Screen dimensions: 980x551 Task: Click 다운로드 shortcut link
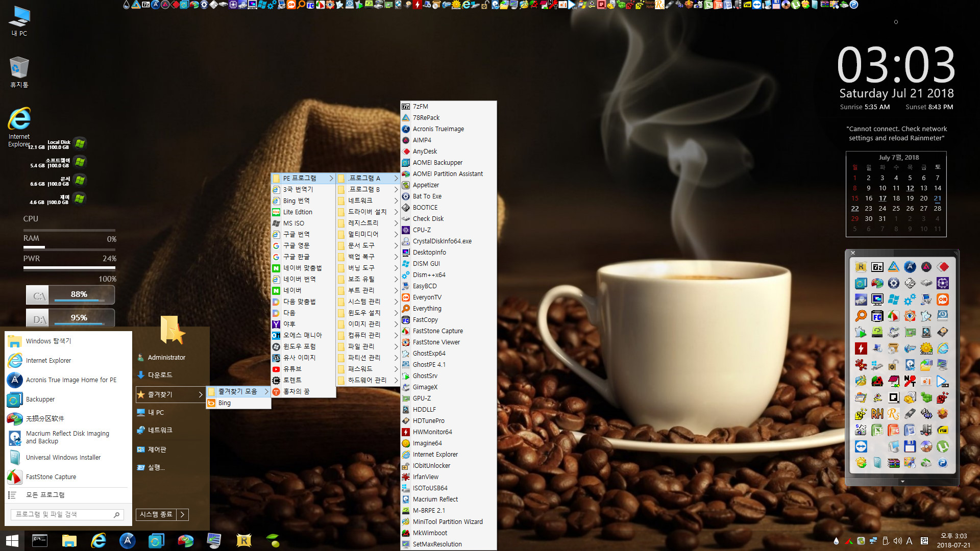tap(160, 374)
